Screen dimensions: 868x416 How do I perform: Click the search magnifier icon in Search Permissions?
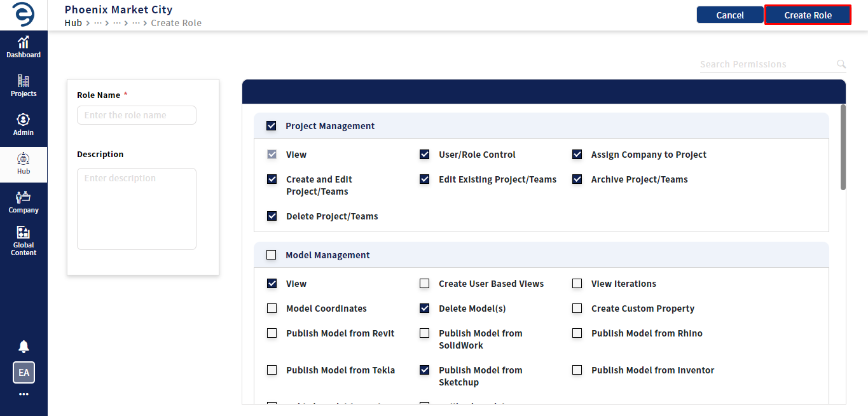pyautogui.click(x=841, y=64)
